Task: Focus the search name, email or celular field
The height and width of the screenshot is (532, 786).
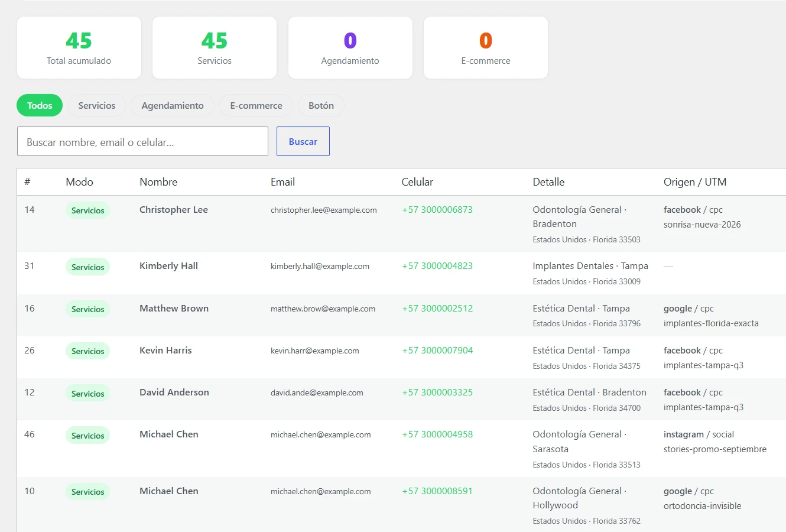Action: pos(142,141)
